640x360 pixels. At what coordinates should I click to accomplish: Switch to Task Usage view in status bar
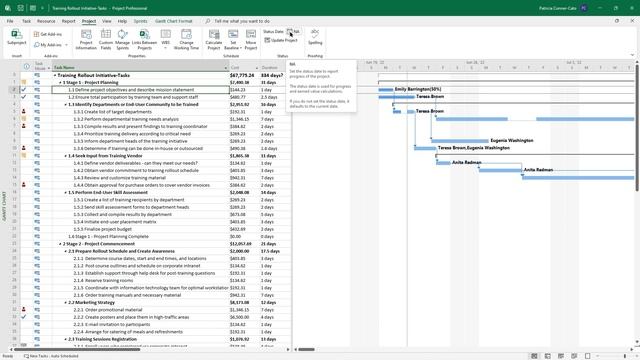click(x=547, y=356)
